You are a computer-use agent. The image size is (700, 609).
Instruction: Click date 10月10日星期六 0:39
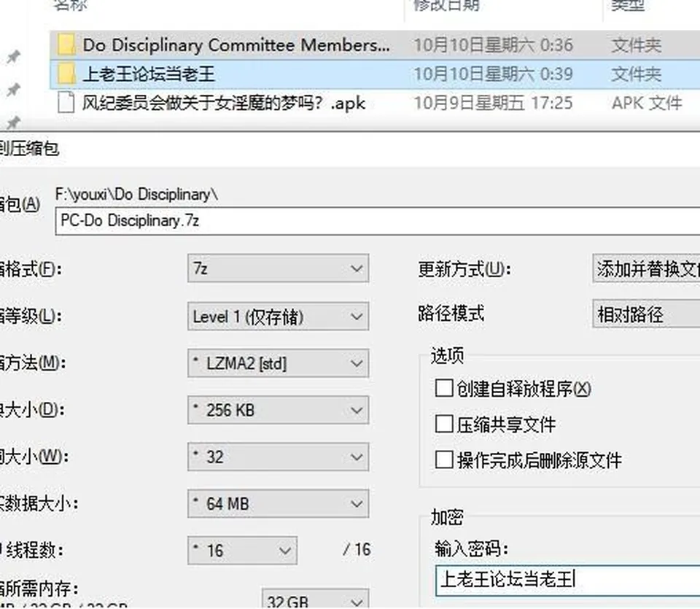click(494, 74)
